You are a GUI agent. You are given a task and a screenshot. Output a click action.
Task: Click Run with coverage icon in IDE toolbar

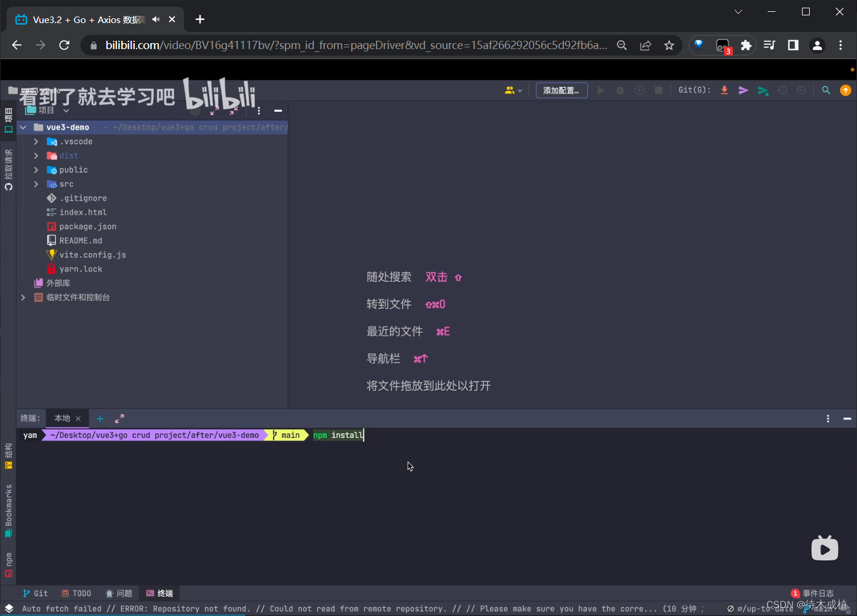[639, 90]
